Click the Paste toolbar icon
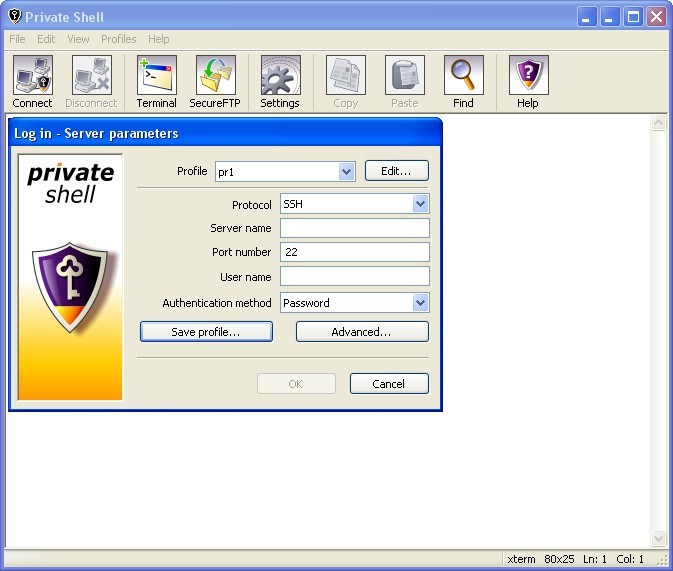The image size is (673, 571). pyautogui.click(x=405, y=82)
